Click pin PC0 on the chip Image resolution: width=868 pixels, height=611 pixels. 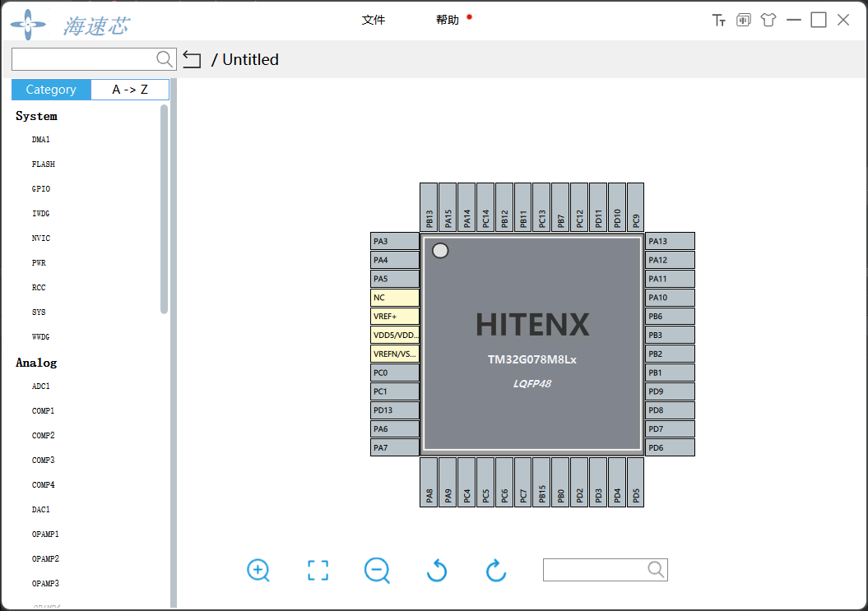395,373
